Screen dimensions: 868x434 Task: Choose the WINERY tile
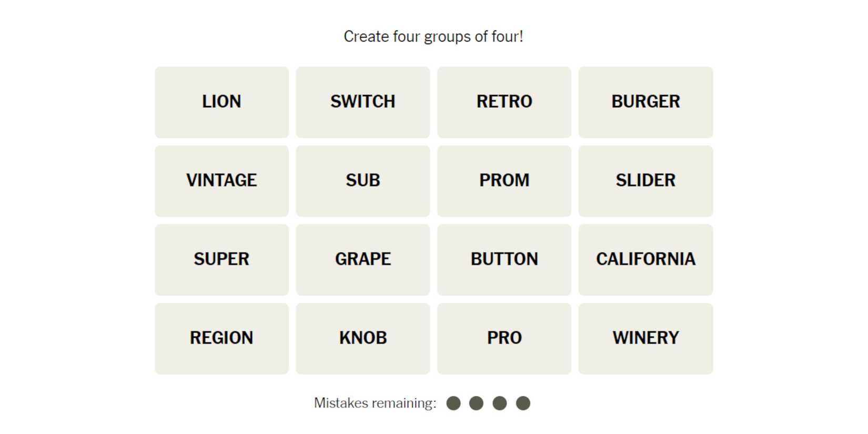(x=645, y=338)
